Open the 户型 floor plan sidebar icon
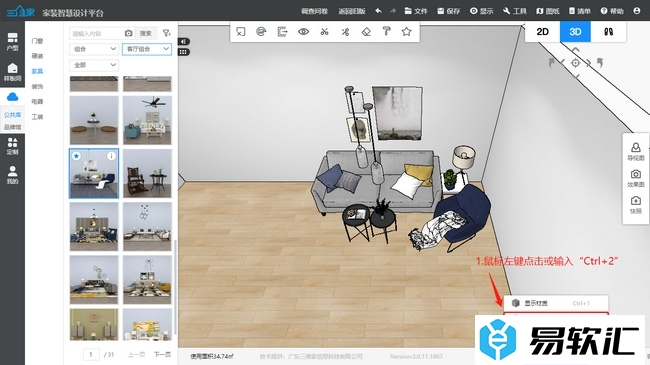 12,42
